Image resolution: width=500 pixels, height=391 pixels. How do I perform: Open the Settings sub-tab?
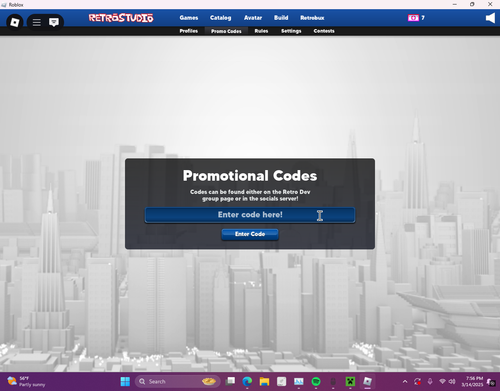pos(291,31)
